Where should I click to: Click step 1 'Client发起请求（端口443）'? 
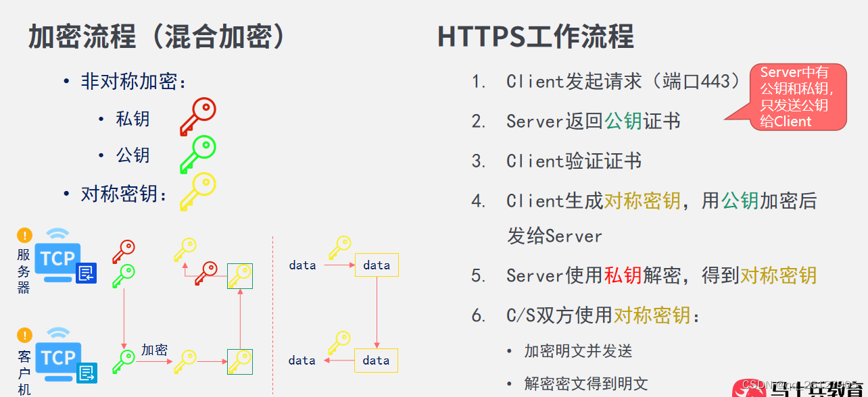(623, 82)
